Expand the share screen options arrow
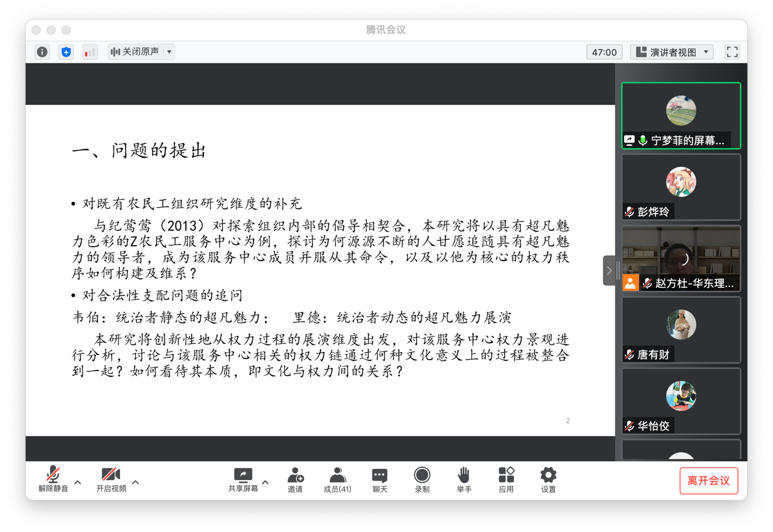773x532 pixels. 265,482
